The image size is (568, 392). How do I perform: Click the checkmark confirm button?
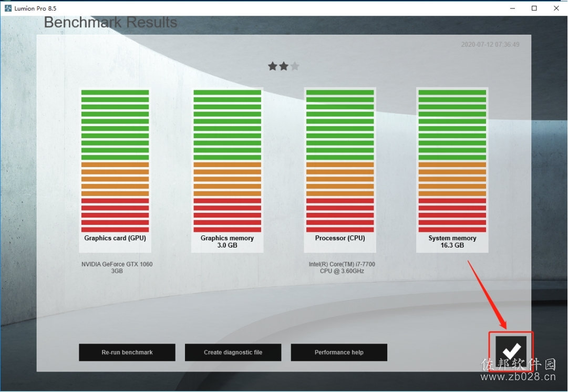click(511, 352)
